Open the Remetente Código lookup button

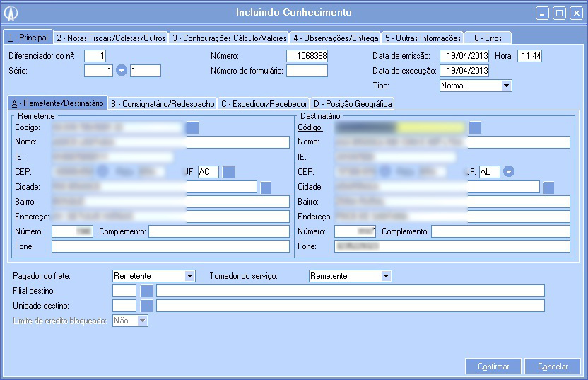point(192,127)
